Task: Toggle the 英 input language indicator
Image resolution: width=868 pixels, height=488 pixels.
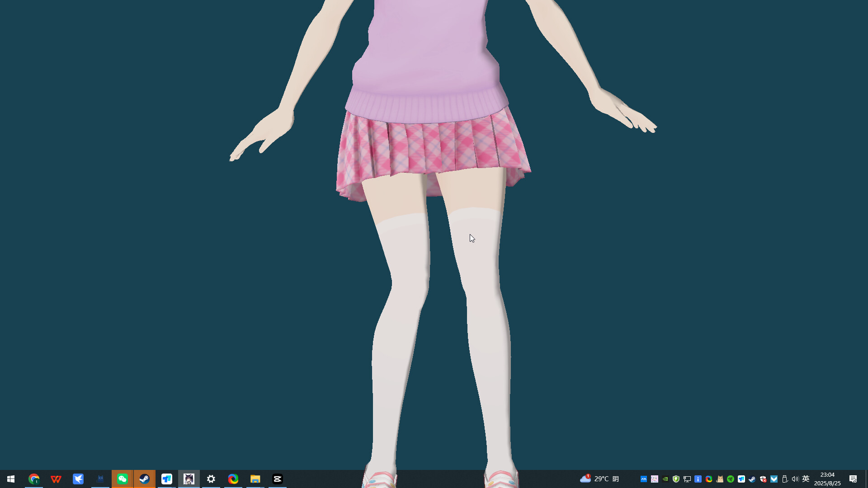Action: (x=806, y=479)
